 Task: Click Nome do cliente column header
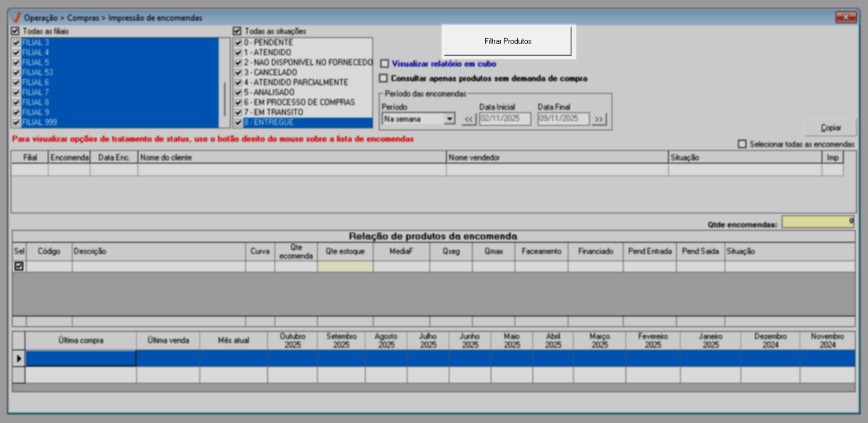(292, 157)
